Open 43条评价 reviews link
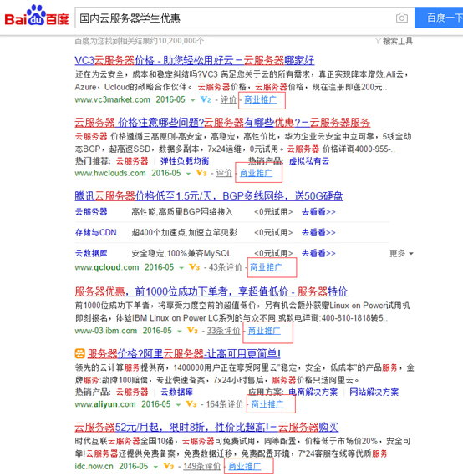 pyautogui.click(x=226, y=267)
